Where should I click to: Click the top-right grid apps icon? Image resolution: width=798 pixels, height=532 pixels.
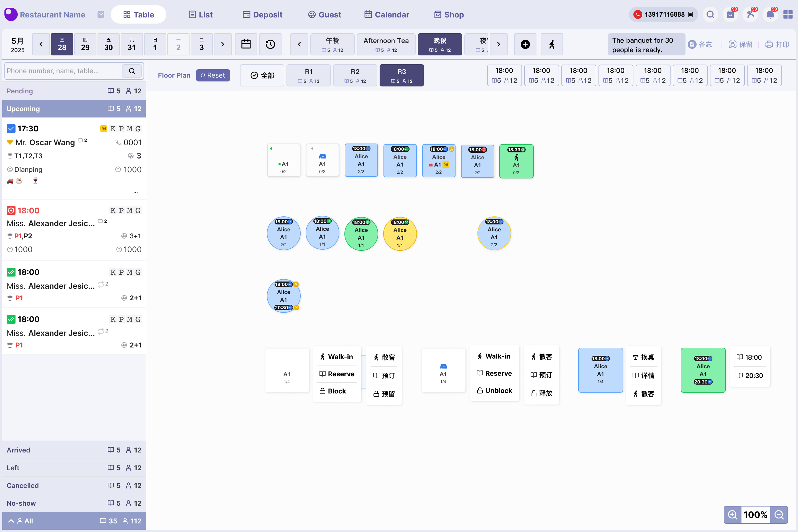point(787,15)
